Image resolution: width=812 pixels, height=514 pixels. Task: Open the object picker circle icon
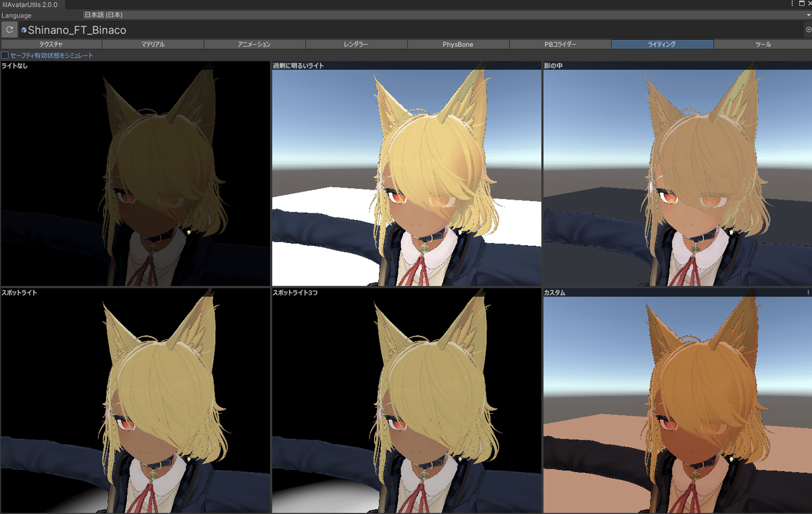coord(807,29)
